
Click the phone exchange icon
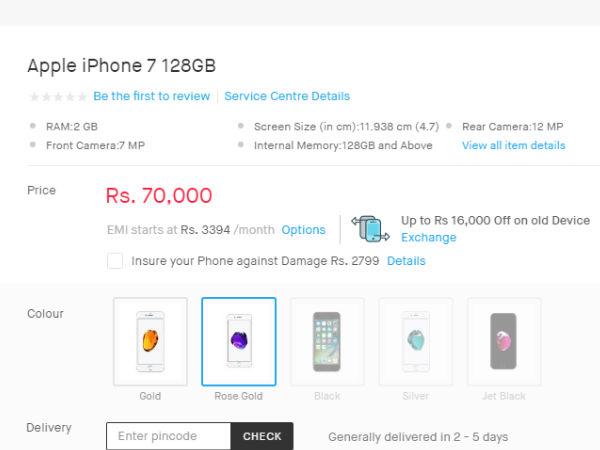371,229
